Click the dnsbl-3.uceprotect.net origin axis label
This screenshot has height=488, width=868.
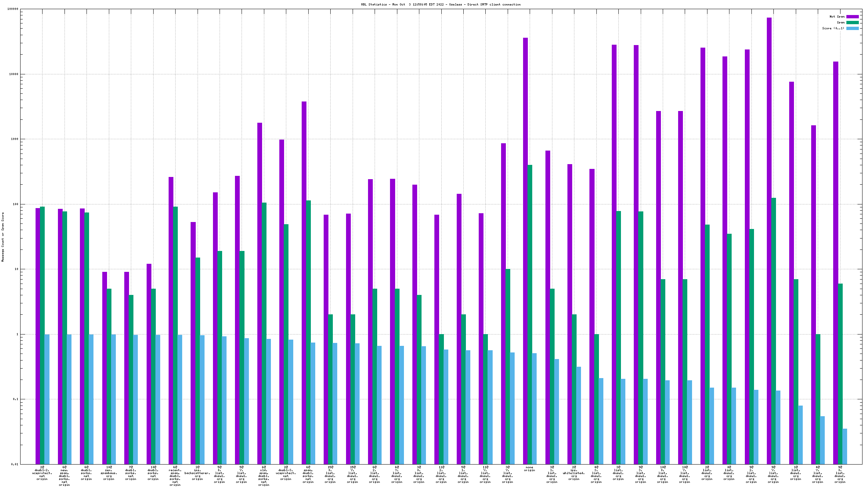pos(286,473)
